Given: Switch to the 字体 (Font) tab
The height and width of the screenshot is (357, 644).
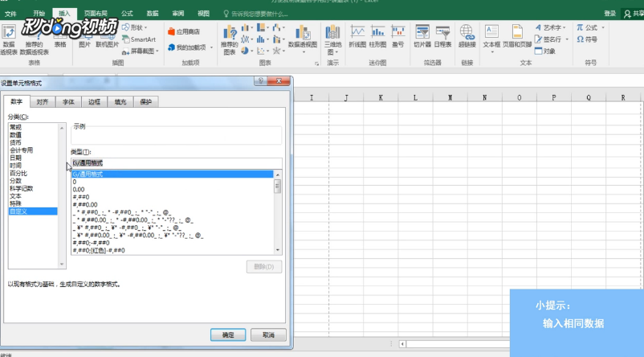Looking at the screenshot, I should click(x=68, y=102).
